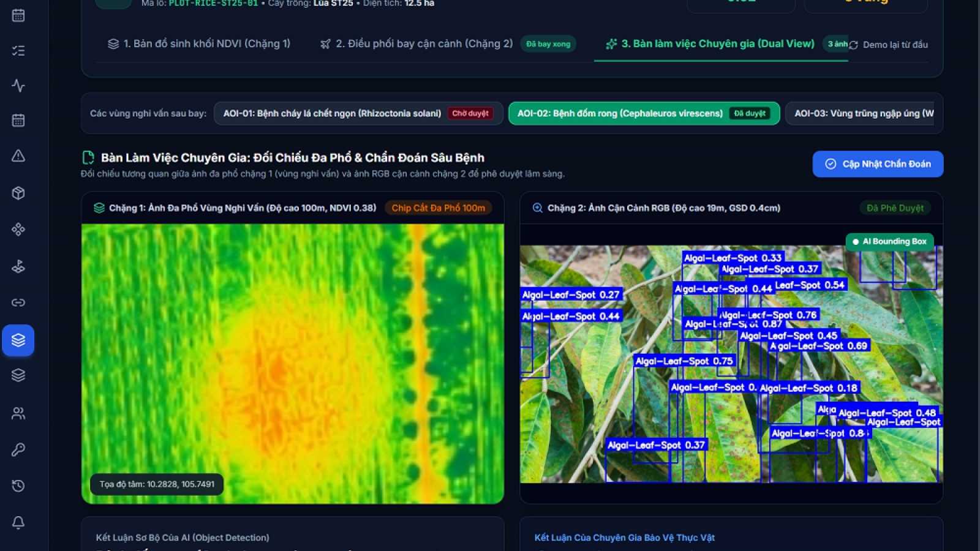This screenshot has width=980, height=551.
Task: Click the magnifier icon beside Chặng 2 title
Action: (537, 208)
